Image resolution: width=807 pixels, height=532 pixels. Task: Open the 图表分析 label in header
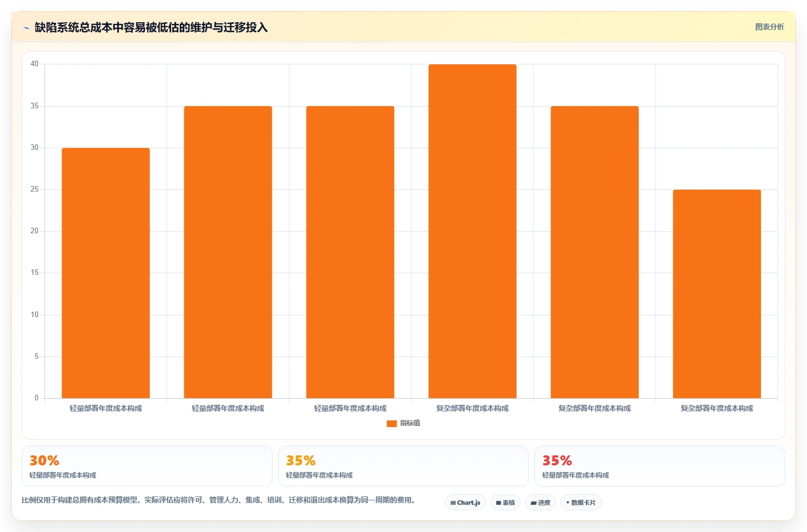(x=769, y=27)
